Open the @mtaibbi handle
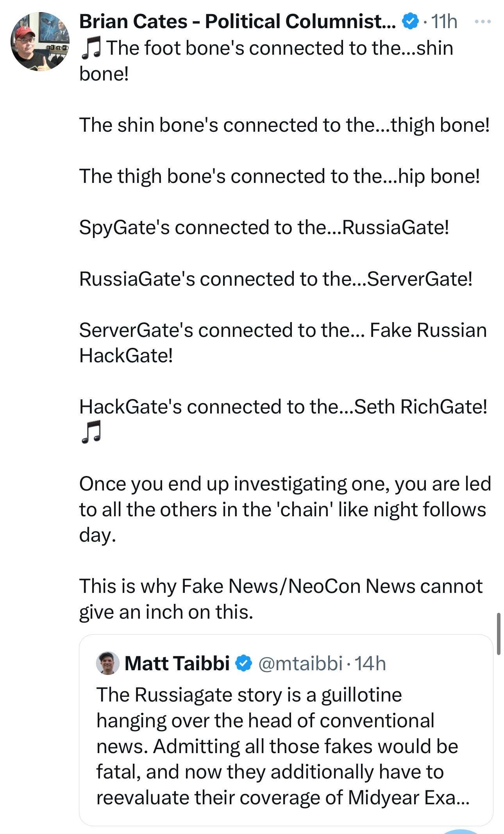Screen dimensions: 504x834 pos(300,664)
